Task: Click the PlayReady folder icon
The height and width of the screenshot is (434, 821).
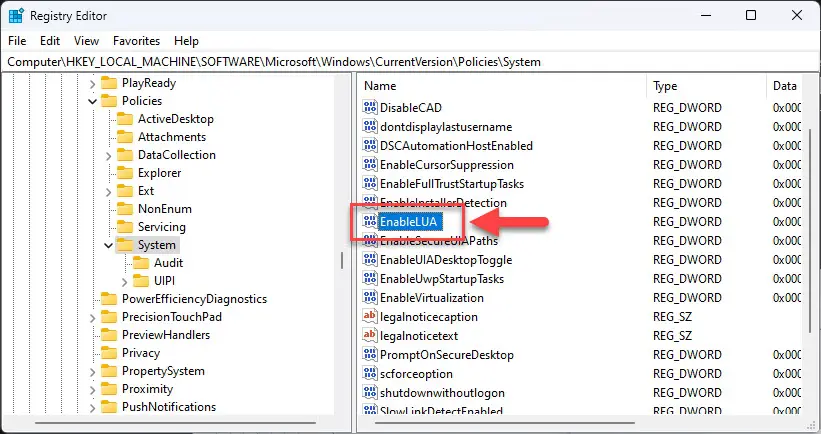Action: [x=109, y=83]
